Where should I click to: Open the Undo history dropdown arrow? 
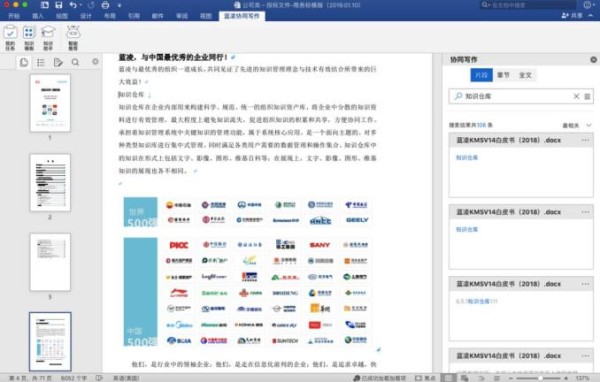point(82,5)
